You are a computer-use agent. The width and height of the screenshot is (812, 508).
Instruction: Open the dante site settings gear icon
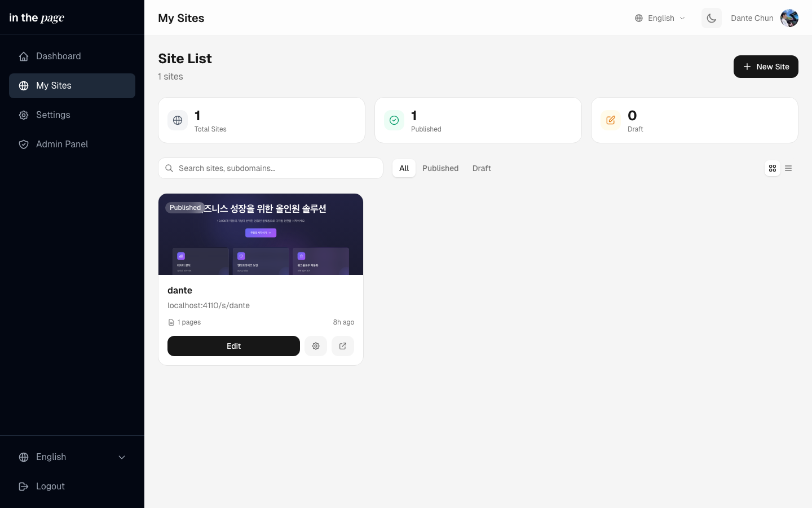click(x=316, y=346)
